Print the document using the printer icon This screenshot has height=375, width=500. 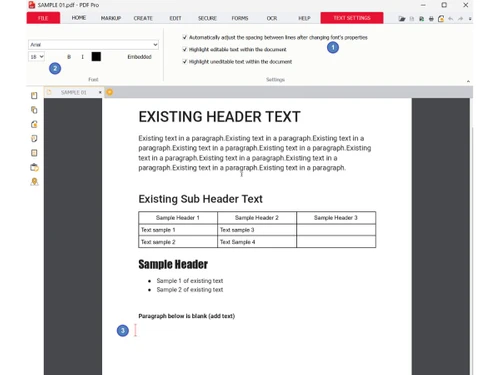pyautogui.click(x=431, y=19)
